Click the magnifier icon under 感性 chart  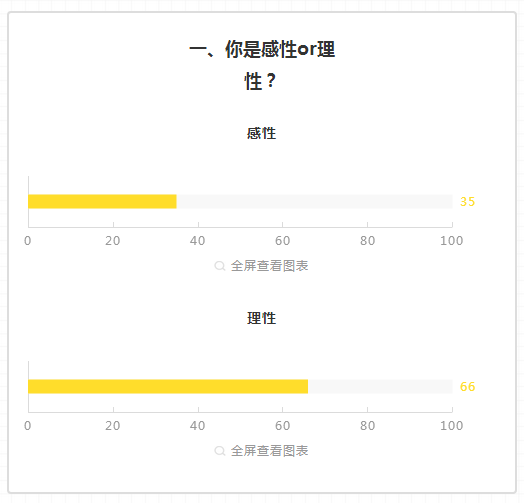(x=220, y=266)
